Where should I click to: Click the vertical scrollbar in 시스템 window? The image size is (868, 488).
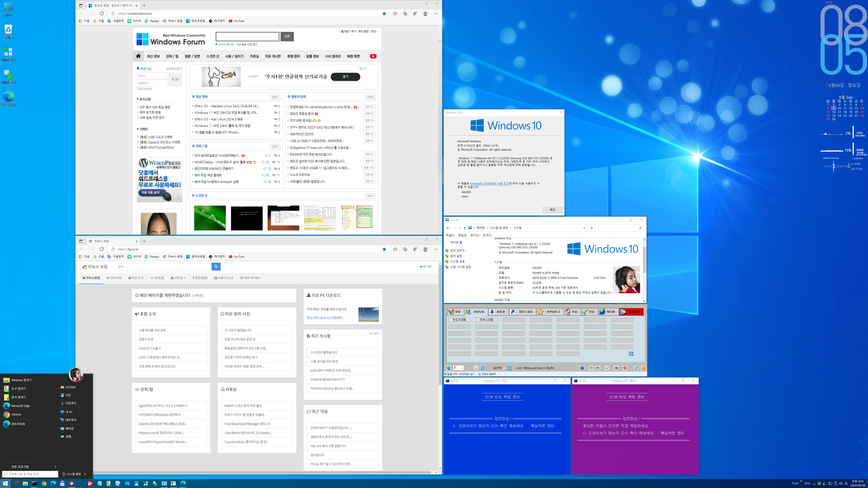[x=644, y=270]
